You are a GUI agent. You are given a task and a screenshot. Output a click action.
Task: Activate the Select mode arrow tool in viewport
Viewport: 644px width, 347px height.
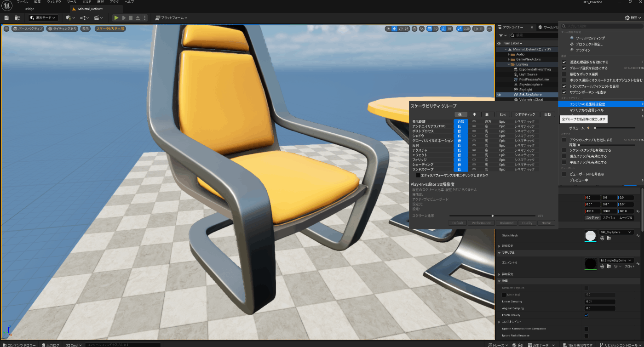(x=388, y=28)
